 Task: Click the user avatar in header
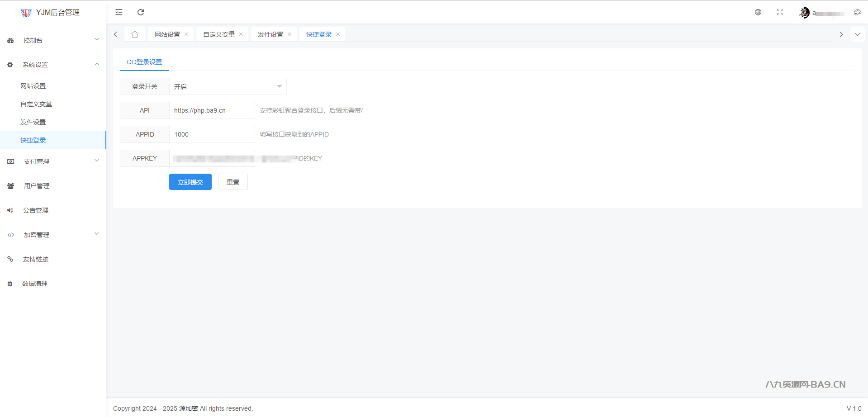tap(804, 13)
